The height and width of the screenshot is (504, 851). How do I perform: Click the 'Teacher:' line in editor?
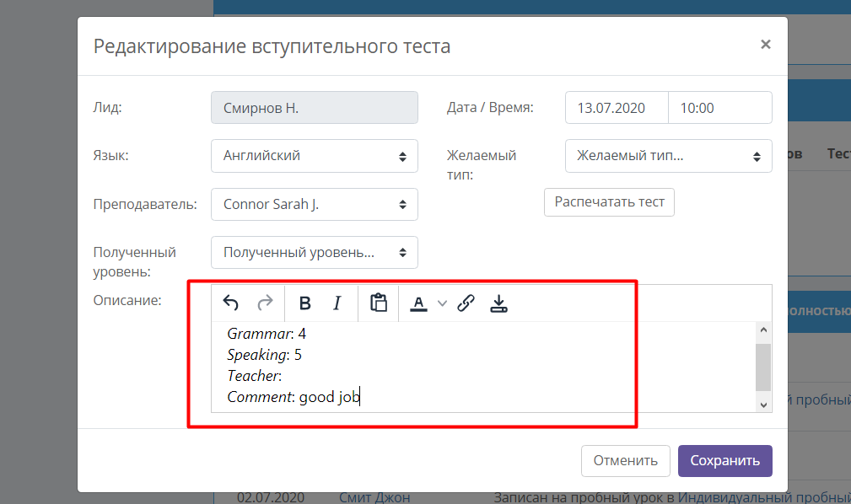[255, 376]
